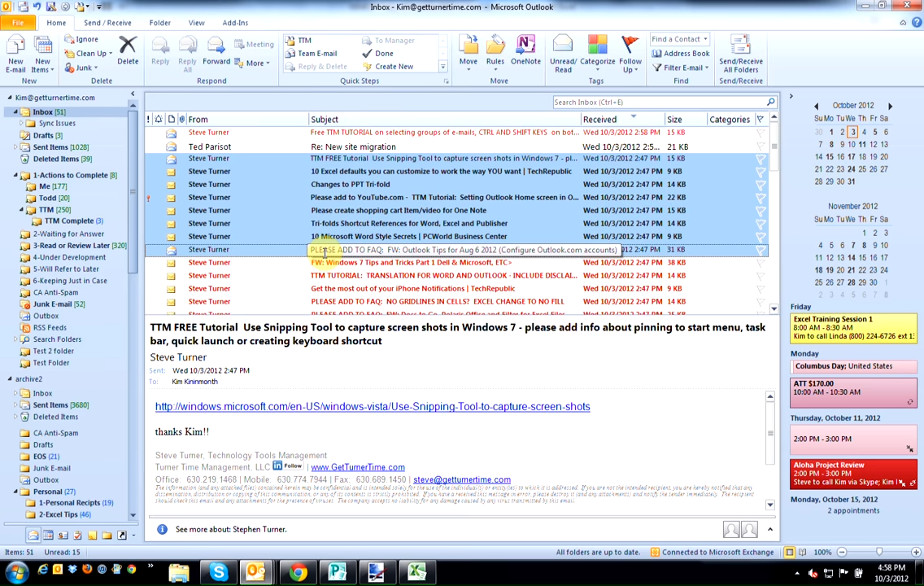Viewport: 924px width, 586px height.
Task: Open the Address Book
Action: tap(682, 54)
